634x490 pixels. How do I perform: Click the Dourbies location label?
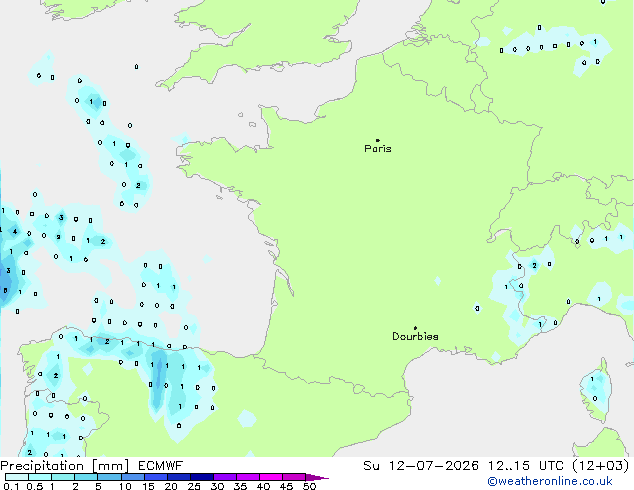click(415, 336)
